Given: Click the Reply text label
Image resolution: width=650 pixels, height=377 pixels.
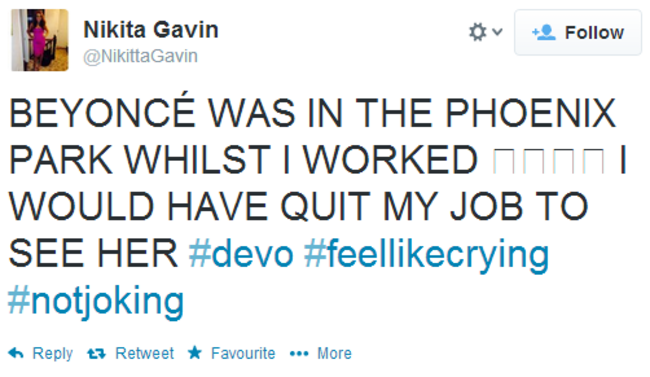Looking at the screenshot, I should click(x=53, y=354).
